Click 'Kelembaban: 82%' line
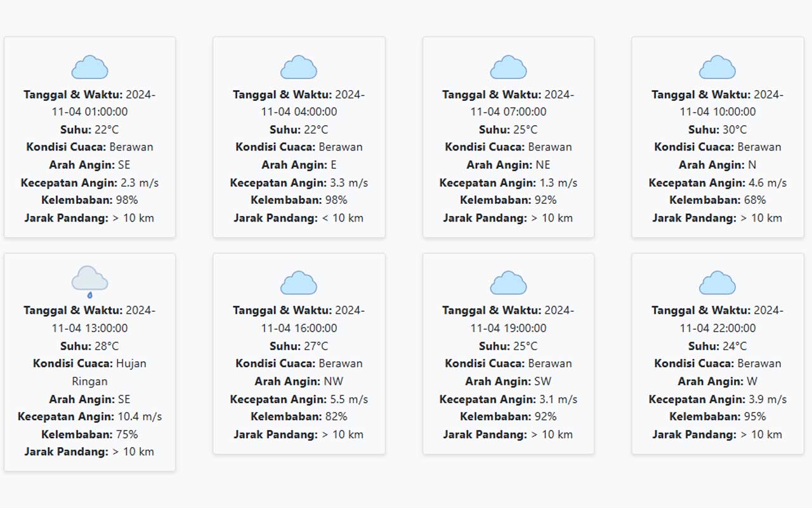 (x=299, y=417)
